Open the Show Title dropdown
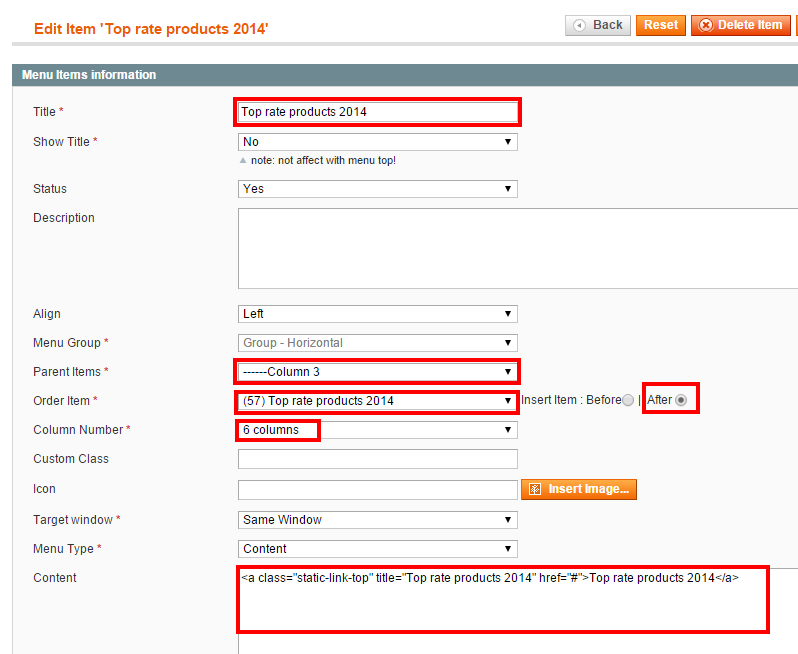The height and width of the screenshot is (654, 798). point(378,142)
